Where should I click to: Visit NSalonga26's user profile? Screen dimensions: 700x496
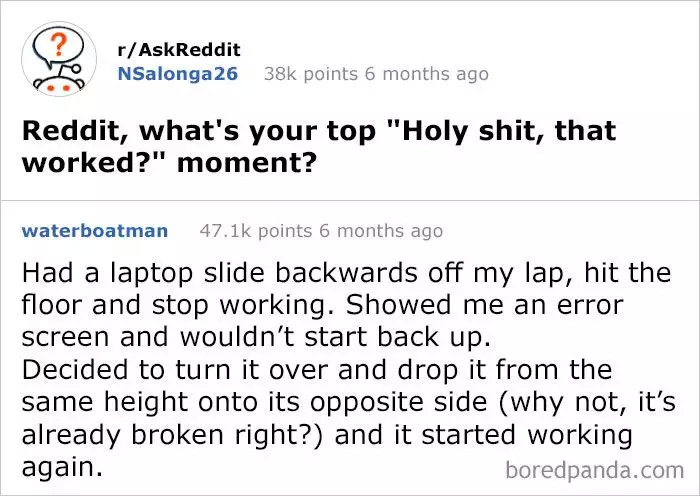pos(177,73)
